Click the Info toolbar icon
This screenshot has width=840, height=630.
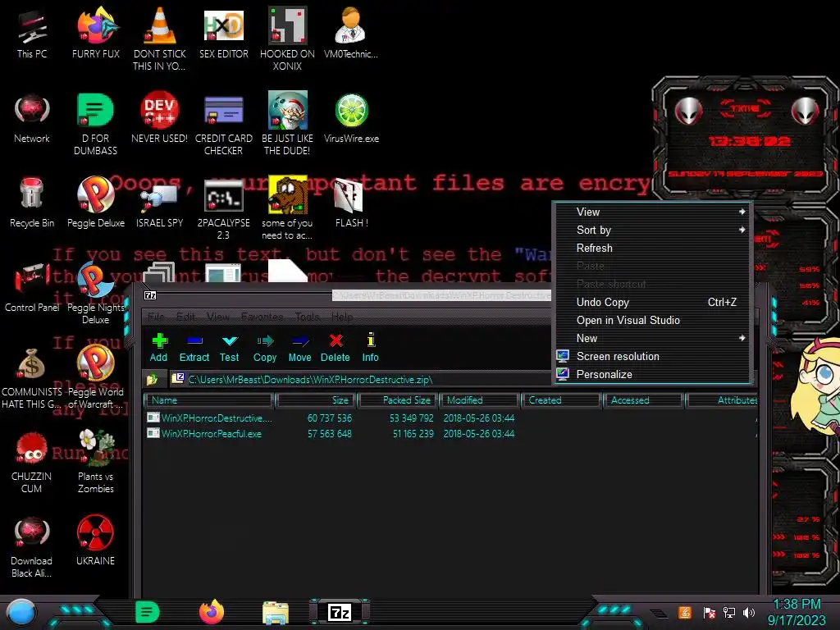(x=370, y=348)
